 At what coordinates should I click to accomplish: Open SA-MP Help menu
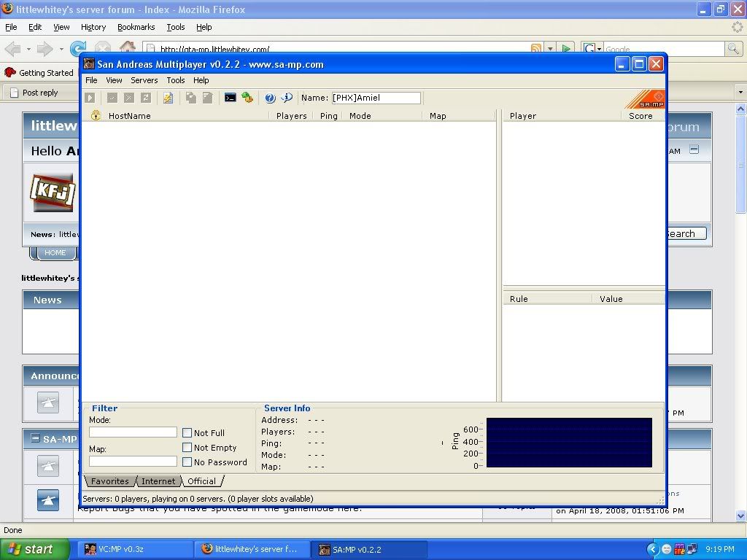[x=201, y=80]
